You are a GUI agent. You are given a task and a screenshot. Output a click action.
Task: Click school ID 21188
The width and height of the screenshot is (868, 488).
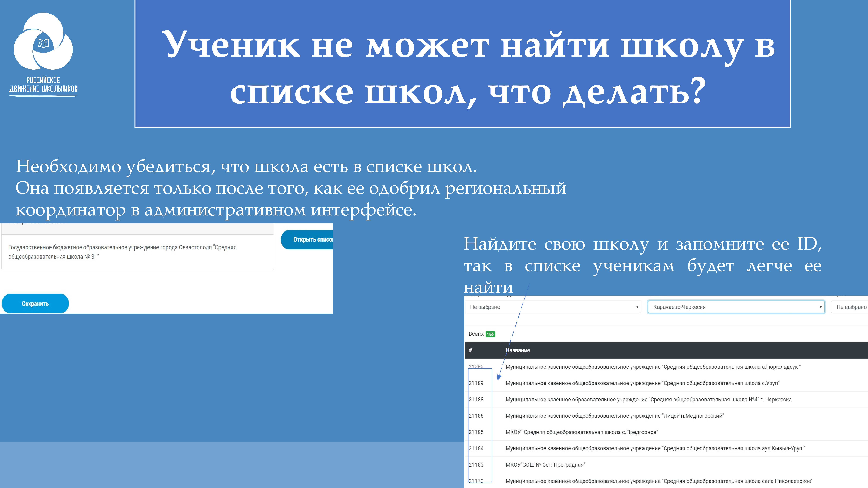click(476, 399)
